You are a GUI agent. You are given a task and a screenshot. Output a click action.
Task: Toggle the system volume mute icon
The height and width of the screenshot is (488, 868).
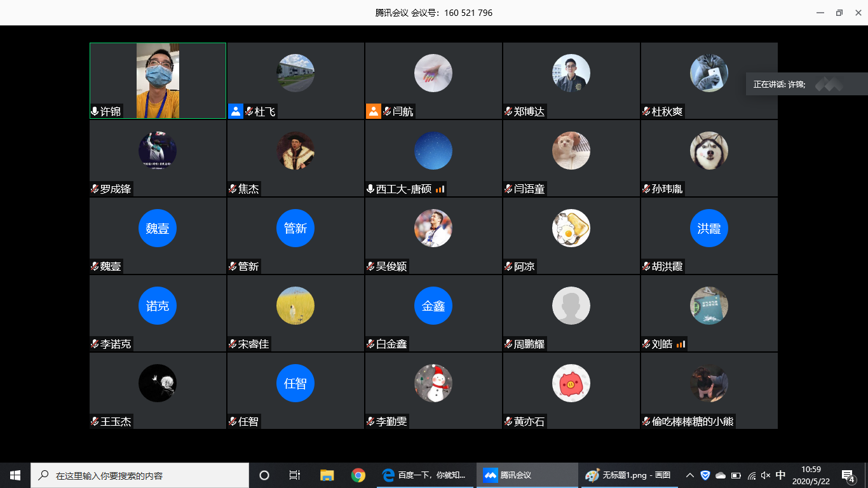(766, 475)
